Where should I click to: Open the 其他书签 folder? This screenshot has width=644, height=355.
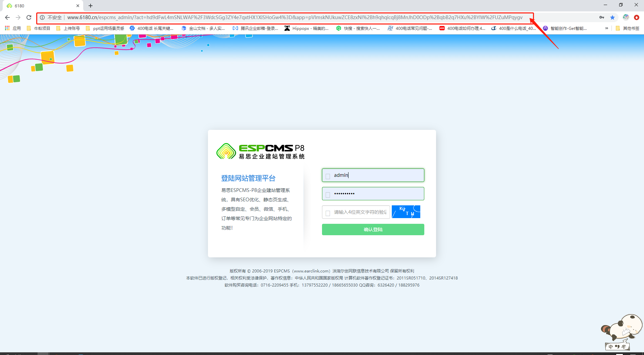point(628,28)
